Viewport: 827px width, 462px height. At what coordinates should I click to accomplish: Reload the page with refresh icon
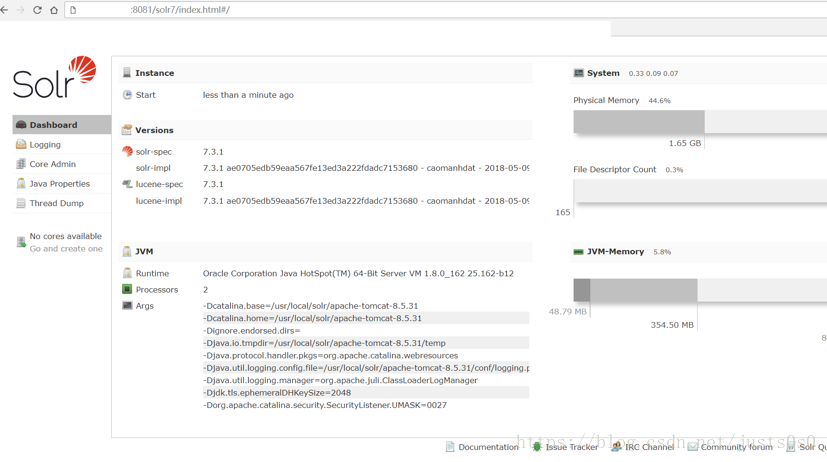[x=37, y=10]
